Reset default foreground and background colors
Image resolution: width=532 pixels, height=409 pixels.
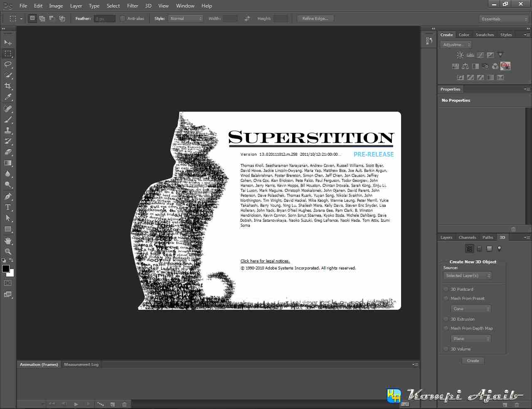tap(4, 260)
